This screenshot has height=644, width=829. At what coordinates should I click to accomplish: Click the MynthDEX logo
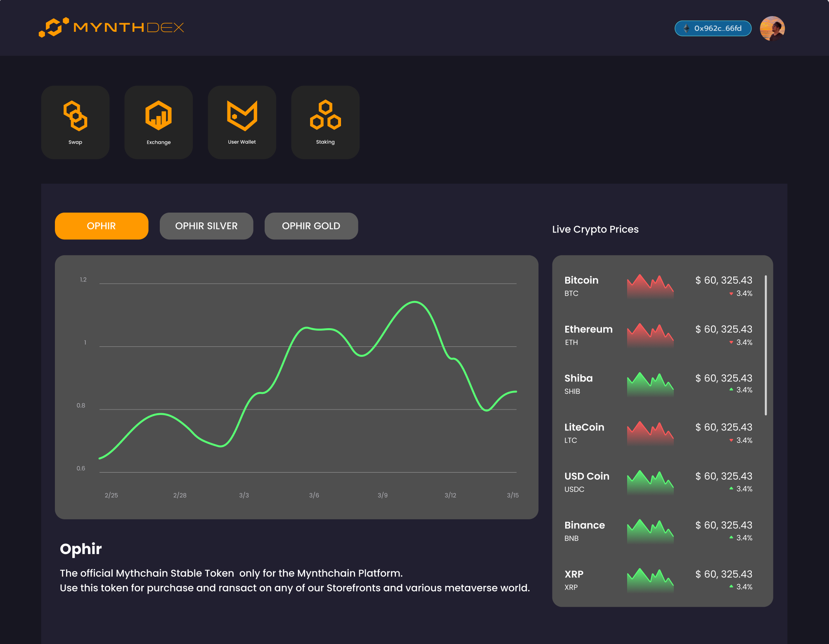(111, 28)
